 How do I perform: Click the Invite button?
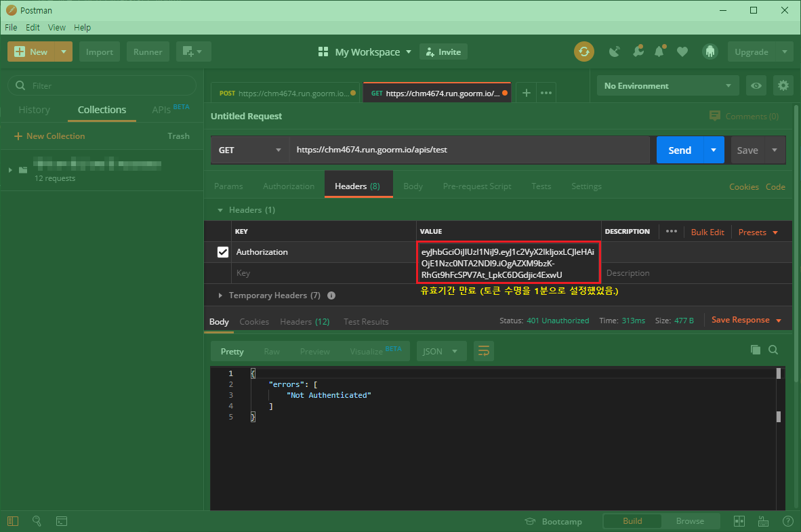click(x=443, y=52)
